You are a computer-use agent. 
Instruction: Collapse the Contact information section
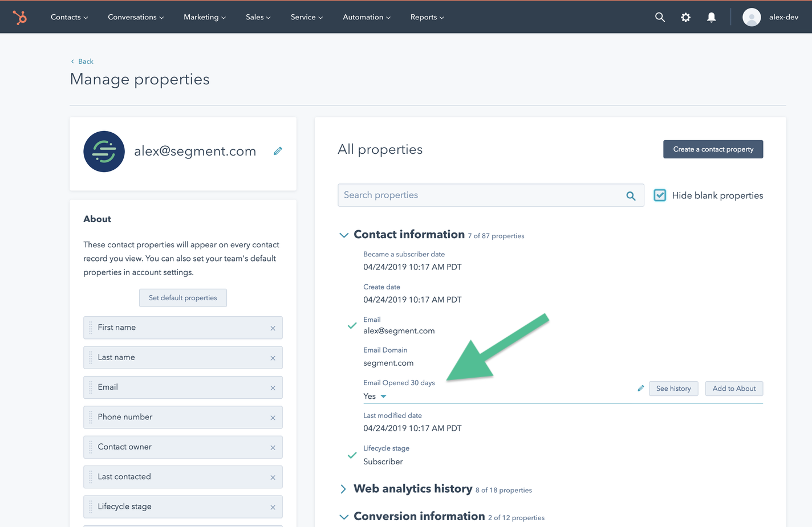344,235
